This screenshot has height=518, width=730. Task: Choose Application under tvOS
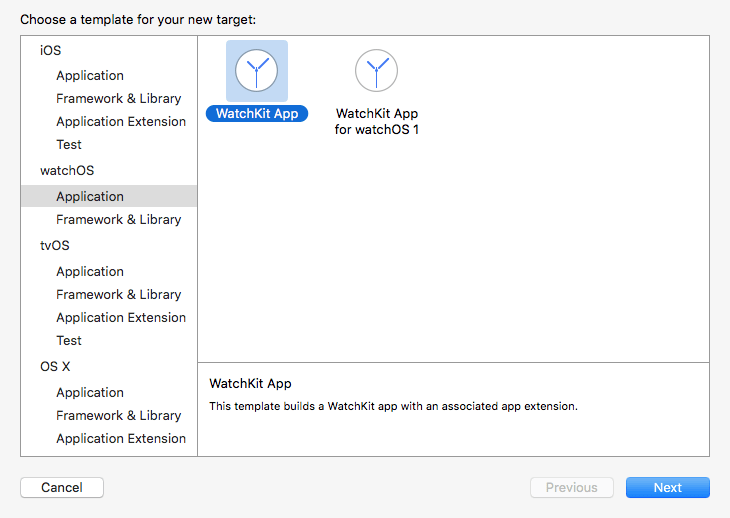(x=90, y=272)
